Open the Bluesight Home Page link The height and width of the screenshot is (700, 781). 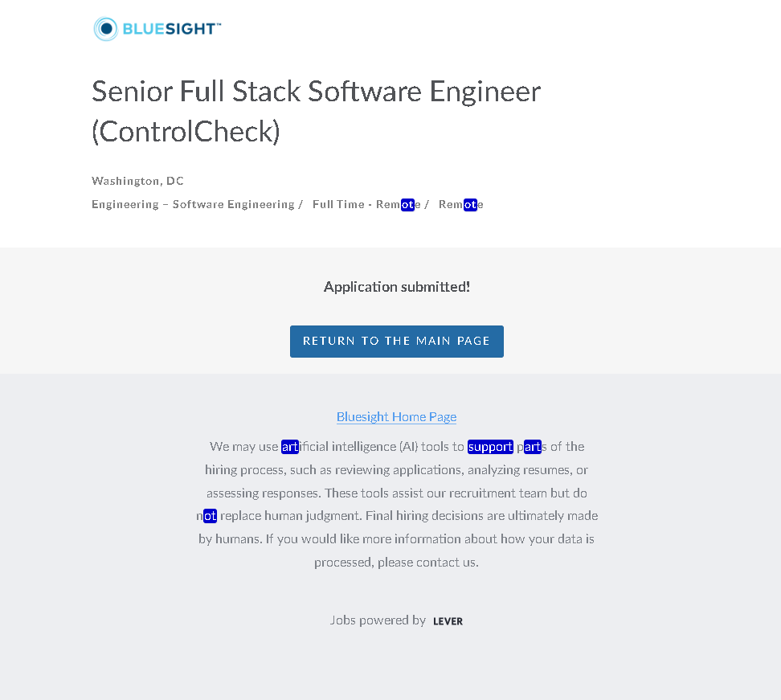[396, 416]
